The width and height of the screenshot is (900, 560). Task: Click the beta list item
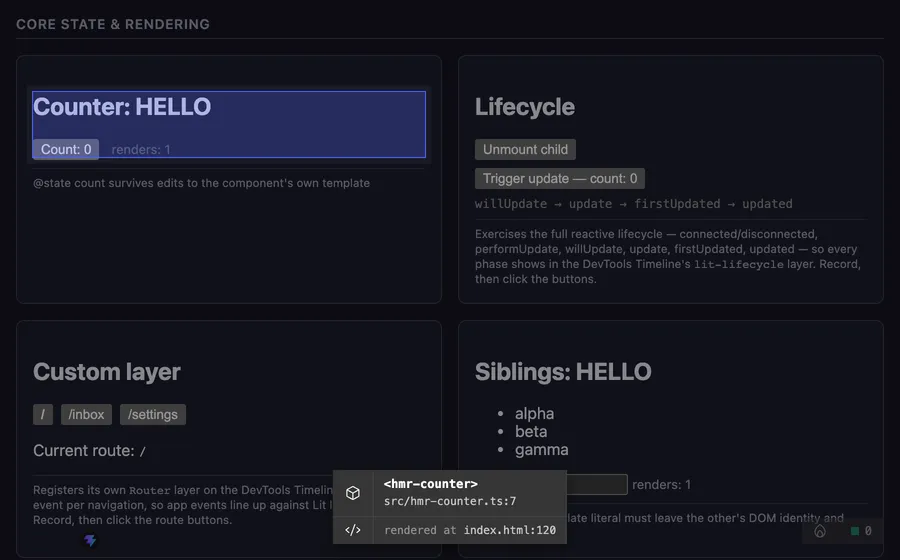pyautogui.click(x=531, y=431)
